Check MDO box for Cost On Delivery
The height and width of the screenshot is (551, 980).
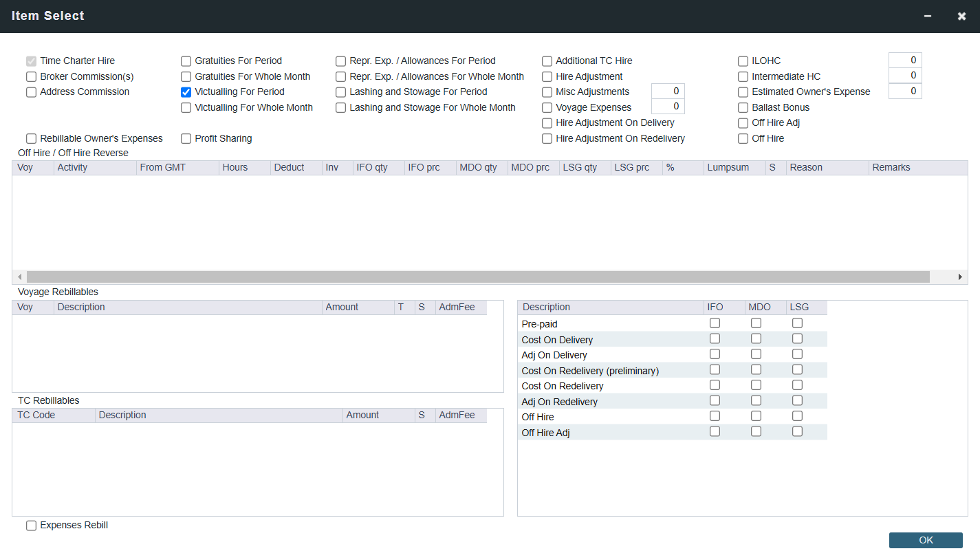[756, 338]
